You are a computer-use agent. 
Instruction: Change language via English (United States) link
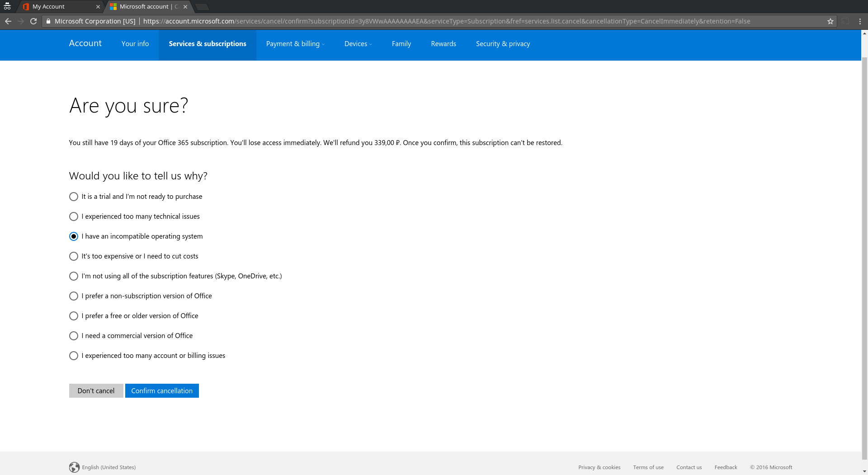[x=108, y=467]
